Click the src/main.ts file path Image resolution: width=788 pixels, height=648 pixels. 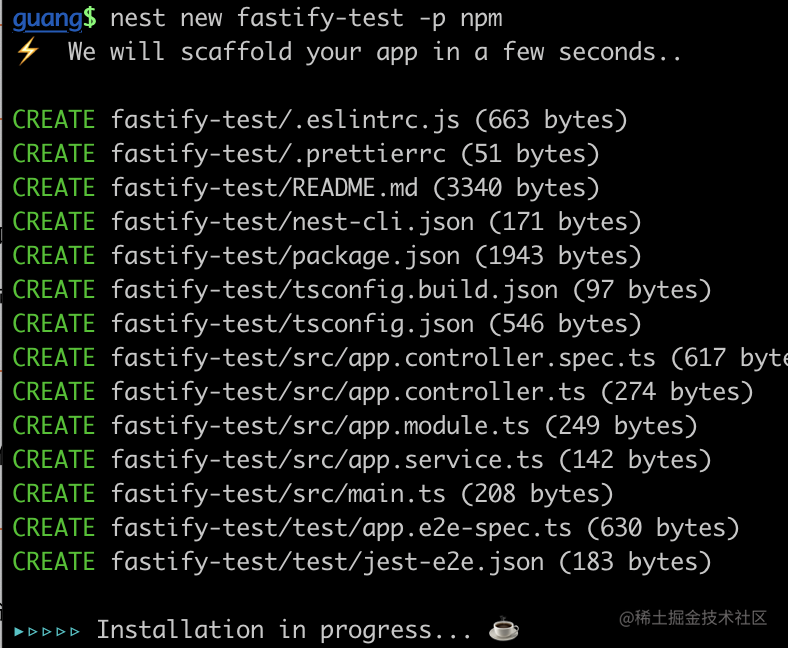[278, 494]
